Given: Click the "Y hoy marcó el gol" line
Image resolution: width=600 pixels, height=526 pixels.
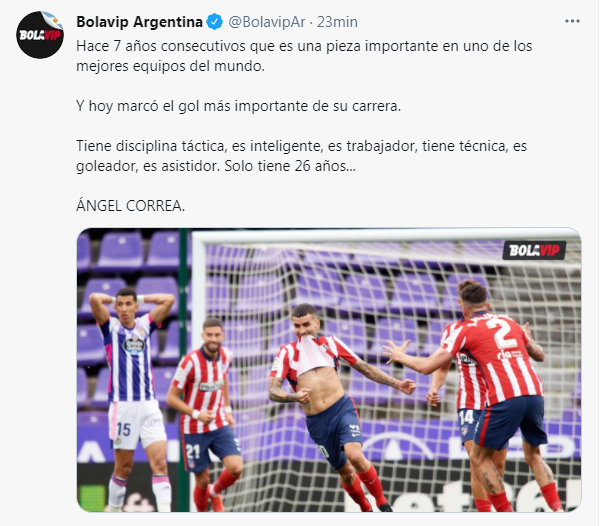Looking at the screenshot, I should [x=238, y=106].
